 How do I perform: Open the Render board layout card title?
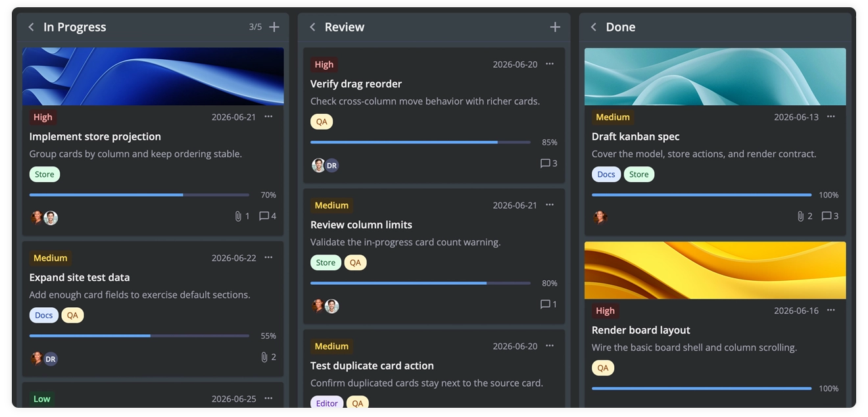click(x=640, y=330)
